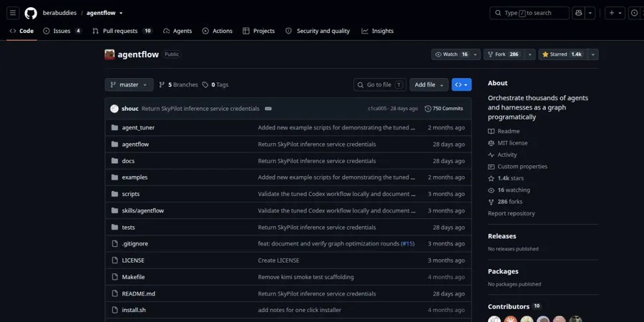This screenshot has height=322, width=644.
Task: Open the blue Code clone button
Action: [462, 84]
